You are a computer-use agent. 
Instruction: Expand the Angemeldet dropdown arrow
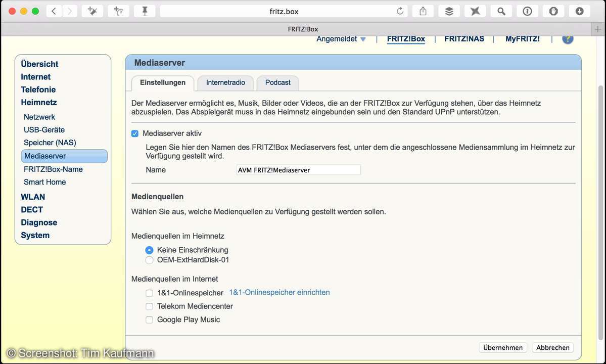(363, 39)
